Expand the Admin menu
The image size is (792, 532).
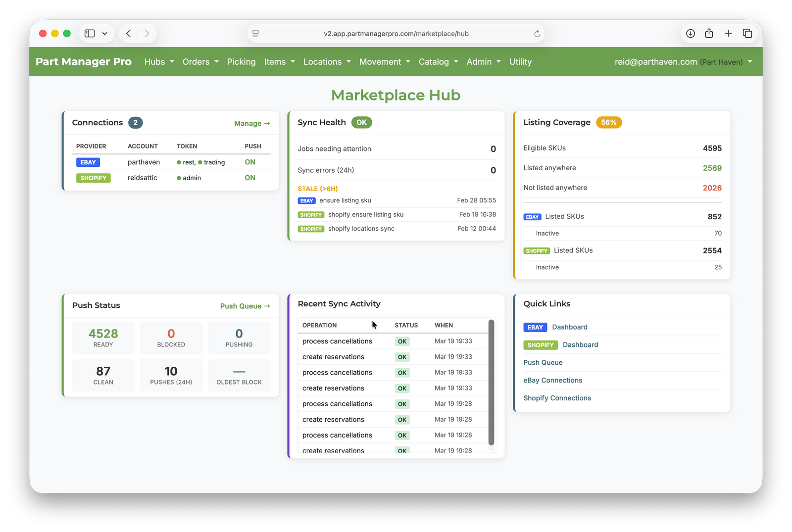click(484, 62)
